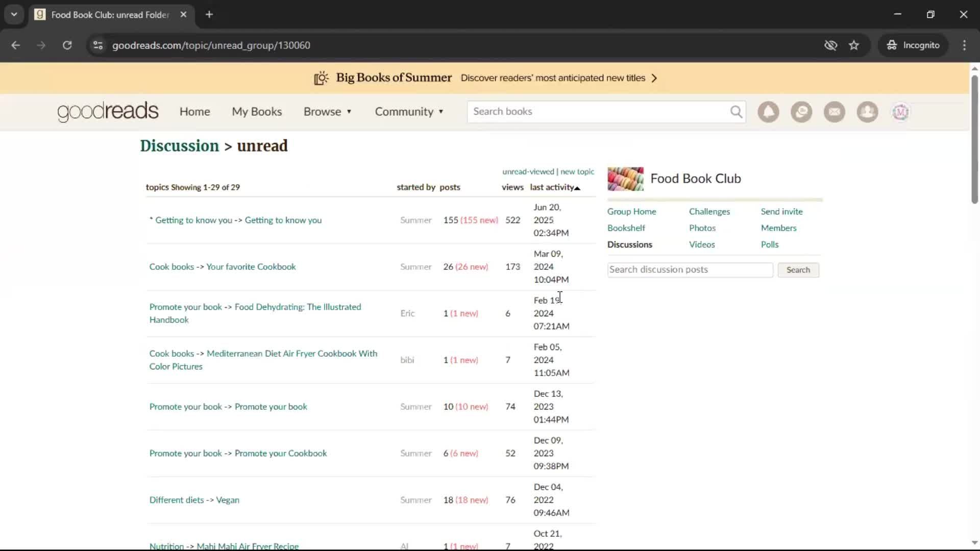
Task: Open the Vegan topic
Action: [x=228, y=500]
